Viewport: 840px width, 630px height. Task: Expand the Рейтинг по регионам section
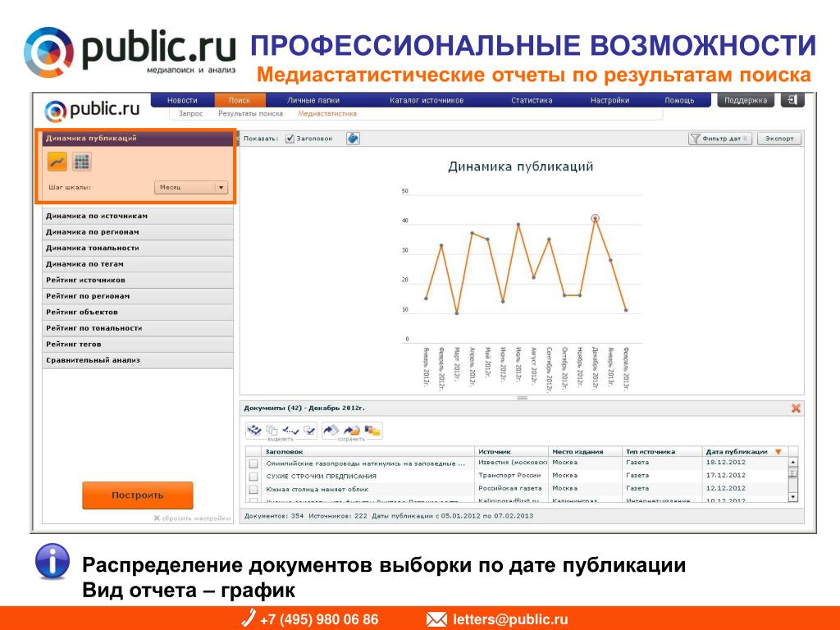point(138,296)
